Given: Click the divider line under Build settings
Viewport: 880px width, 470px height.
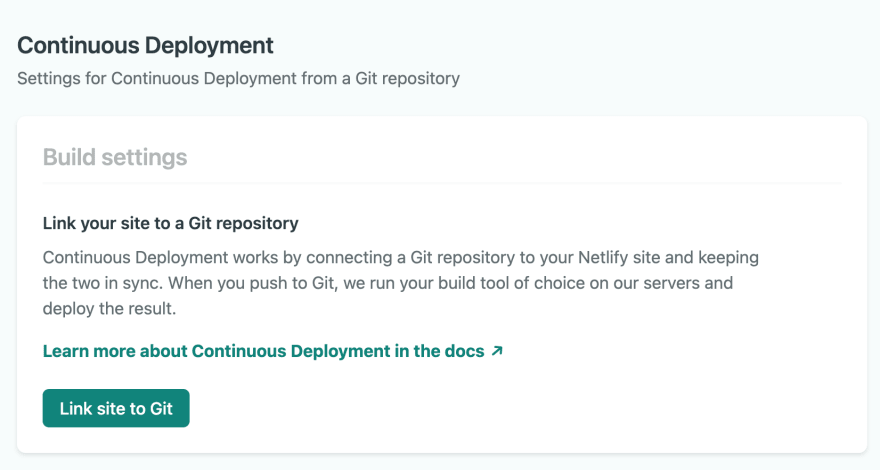Looking at the screenshot, I should pyautogui.click(x=442, y=182).
